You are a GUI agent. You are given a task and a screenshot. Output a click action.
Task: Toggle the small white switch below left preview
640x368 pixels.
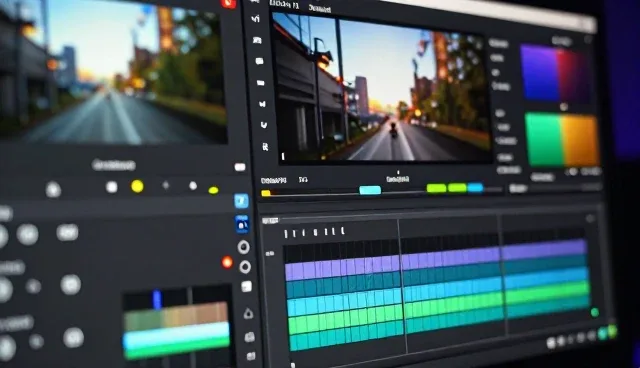pos(240,167)
